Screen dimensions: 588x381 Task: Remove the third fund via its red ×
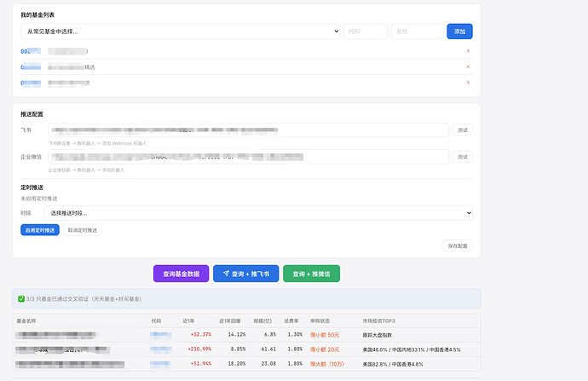[468, 82]
